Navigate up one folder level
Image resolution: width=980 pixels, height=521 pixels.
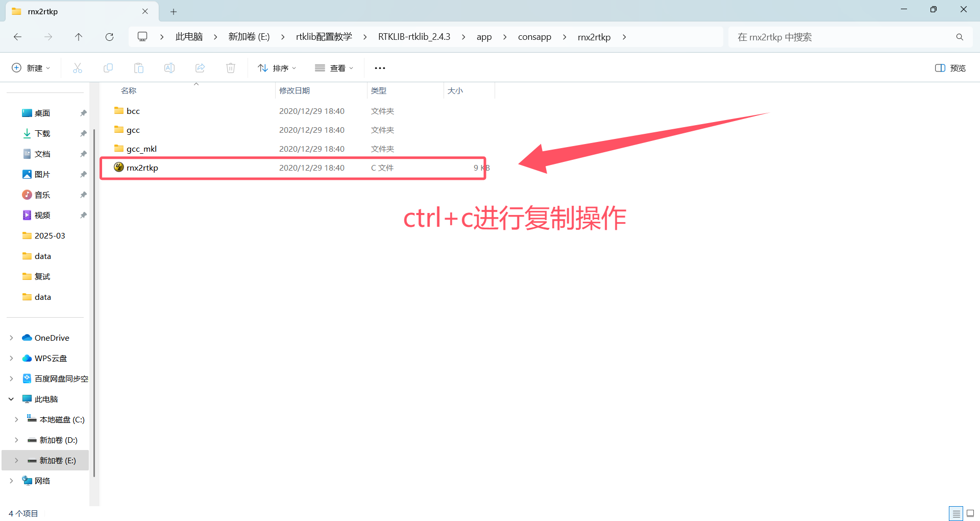(x=79, y=37)
